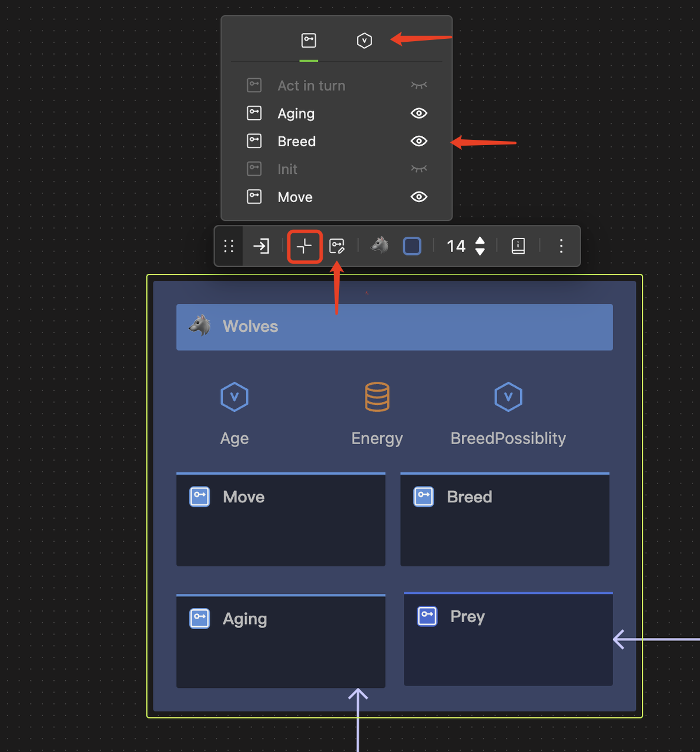Show the Act in turn behavior

418,86
